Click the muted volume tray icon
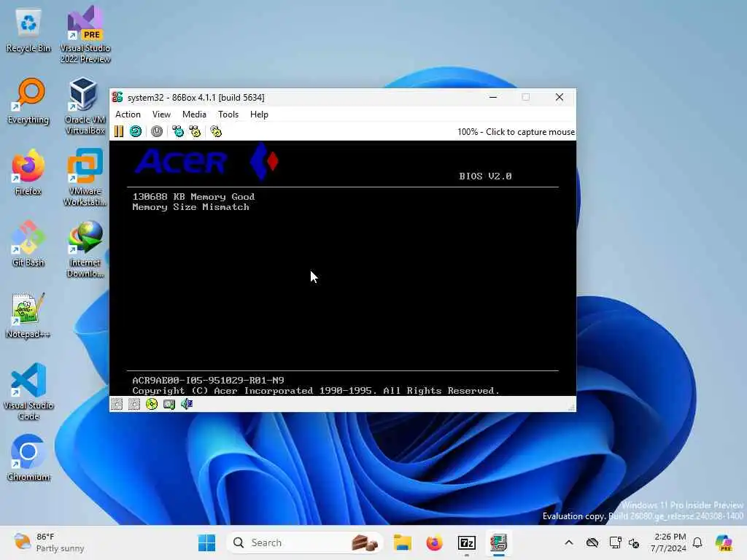The image size is (747, 560). (634, 542)
